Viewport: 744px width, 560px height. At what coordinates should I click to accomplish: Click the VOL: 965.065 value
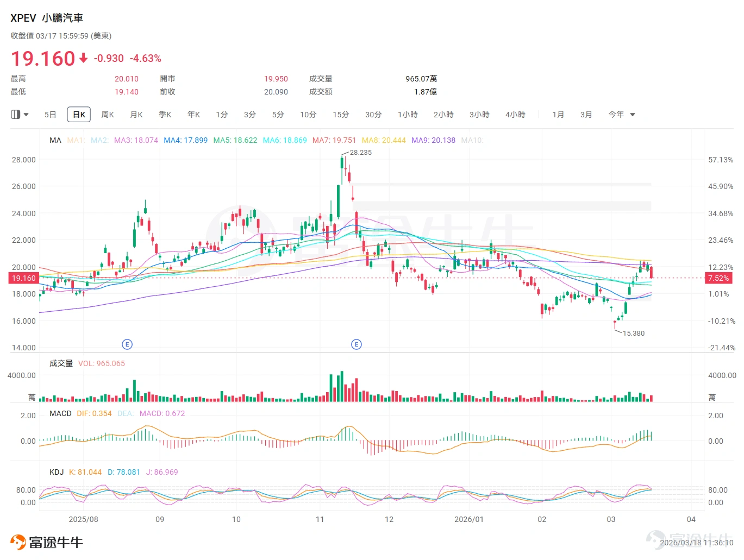(x=102, y=363)
